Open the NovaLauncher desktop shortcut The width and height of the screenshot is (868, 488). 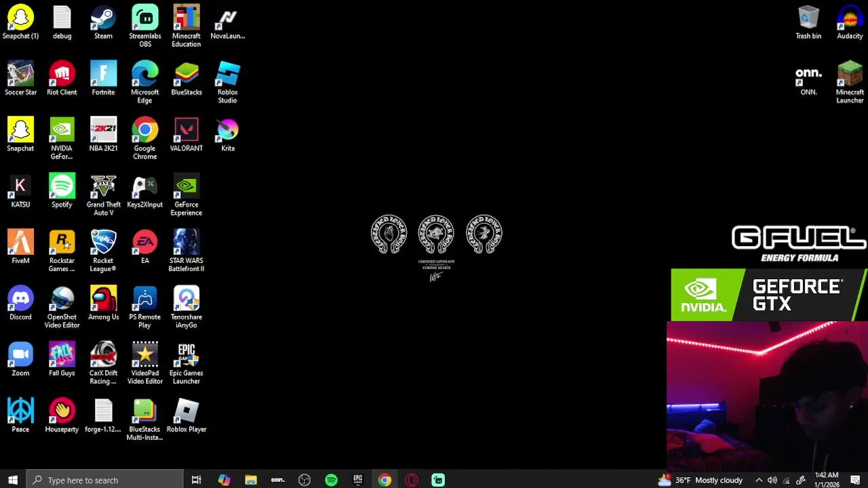coord(227,22)
